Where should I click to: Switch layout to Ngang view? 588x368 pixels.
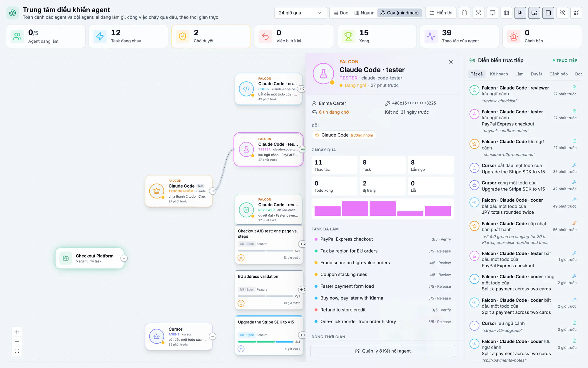click(x=365, y=13)
